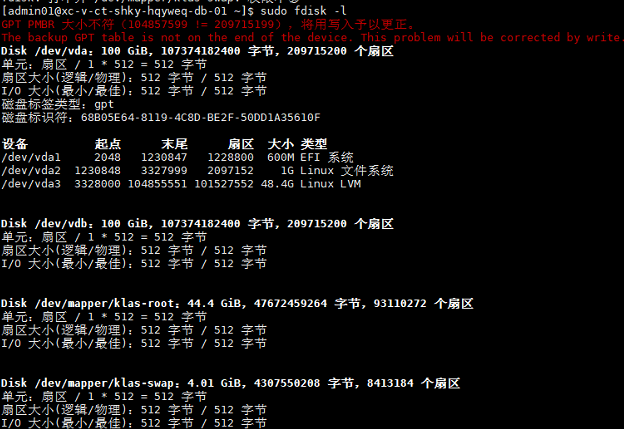Click the 104855551 end sector value

click(x=157, y=184)
